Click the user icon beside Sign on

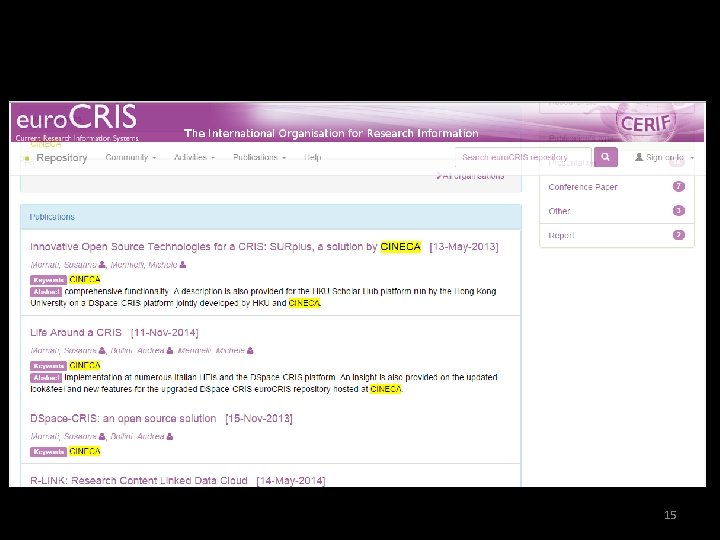[x=639, y=157]
